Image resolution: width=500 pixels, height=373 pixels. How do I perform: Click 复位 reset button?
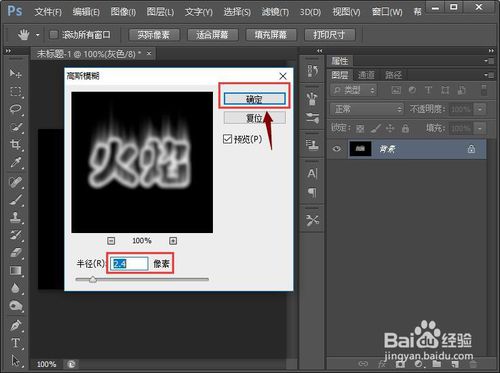point(254,118)
